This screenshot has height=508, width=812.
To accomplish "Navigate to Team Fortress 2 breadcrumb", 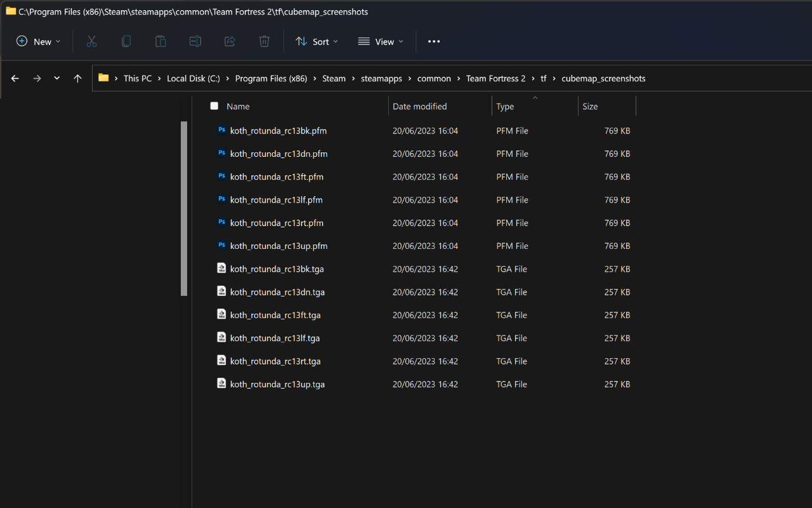I will 495,79.
